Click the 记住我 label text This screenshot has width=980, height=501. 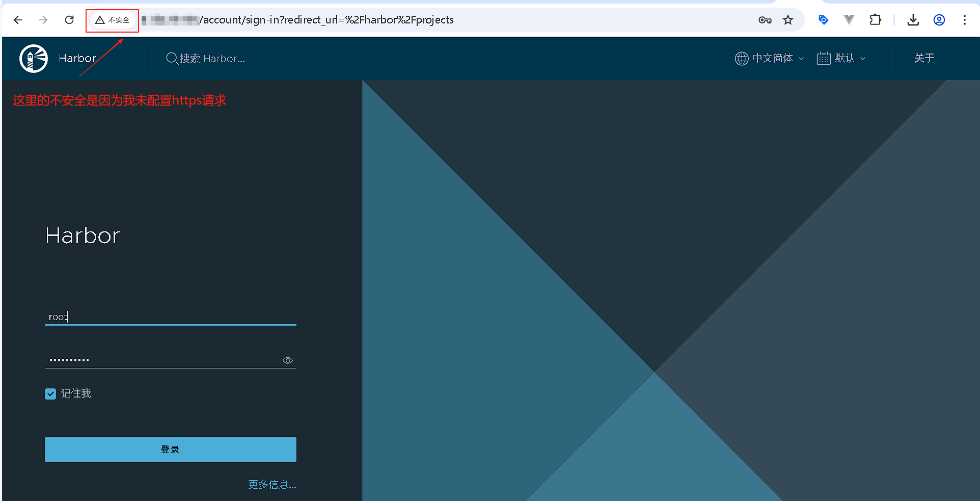pos(76,393)
